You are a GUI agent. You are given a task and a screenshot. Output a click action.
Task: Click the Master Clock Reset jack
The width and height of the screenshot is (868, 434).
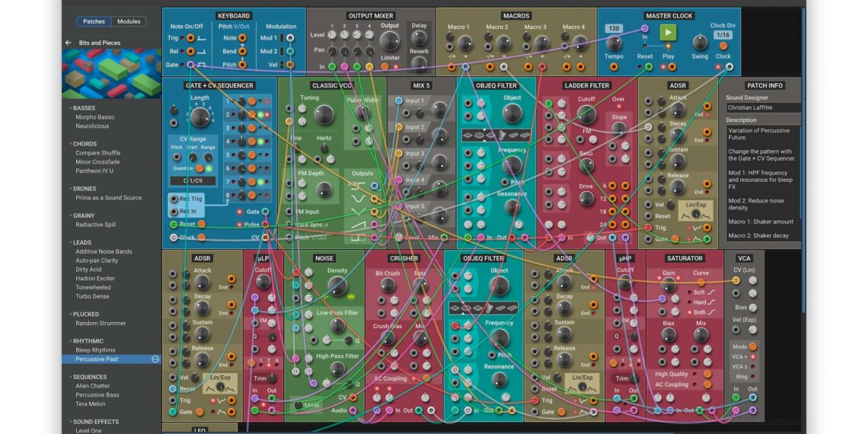649,67
